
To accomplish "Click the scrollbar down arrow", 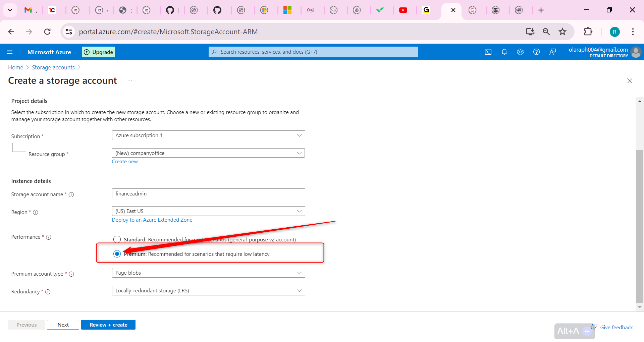I will [x=640, y=307].
